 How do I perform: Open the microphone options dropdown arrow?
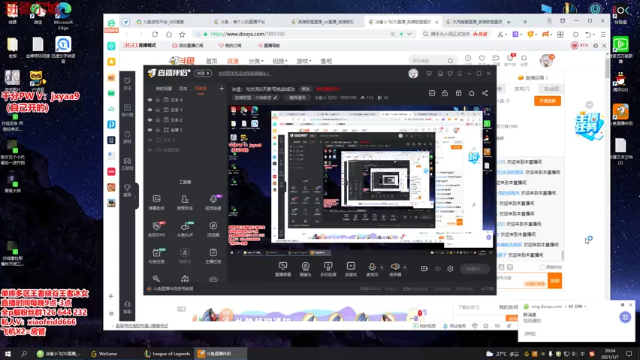(x=381, y=267)
